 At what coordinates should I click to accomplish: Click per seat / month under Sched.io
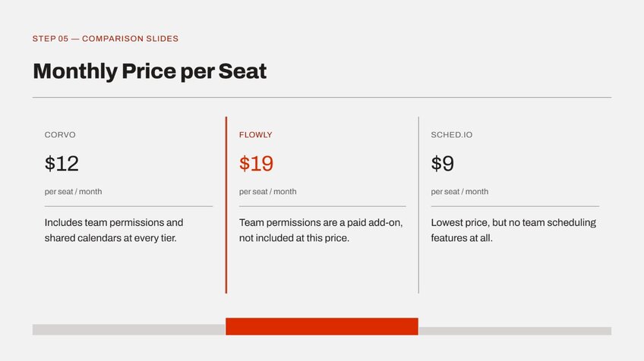pos(459,192)
